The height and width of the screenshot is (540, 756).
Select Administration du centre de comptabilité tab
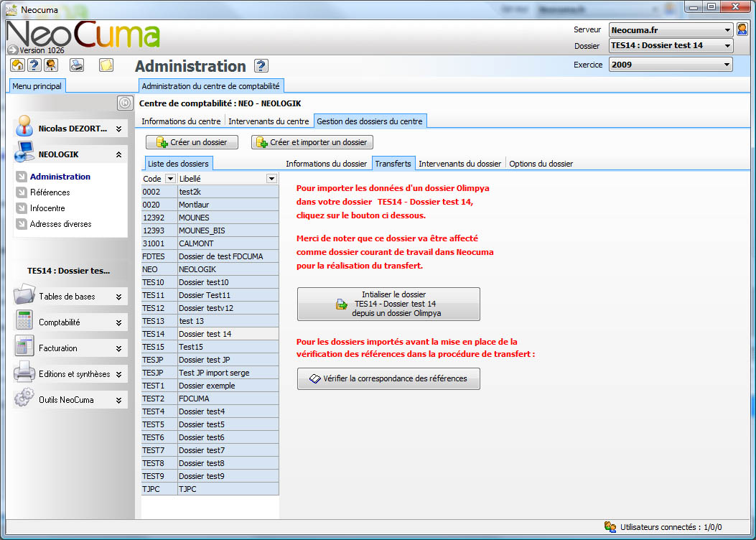coord(210,86)
